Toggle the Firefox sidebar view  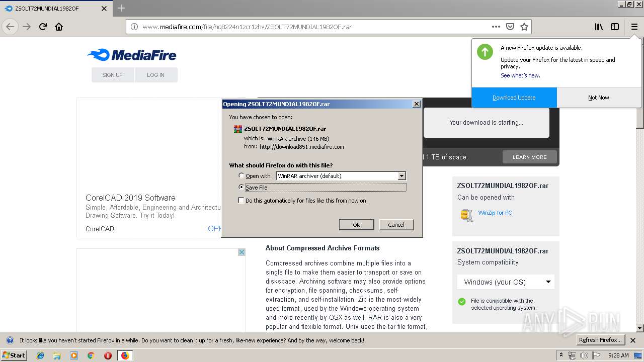(615, 27)
